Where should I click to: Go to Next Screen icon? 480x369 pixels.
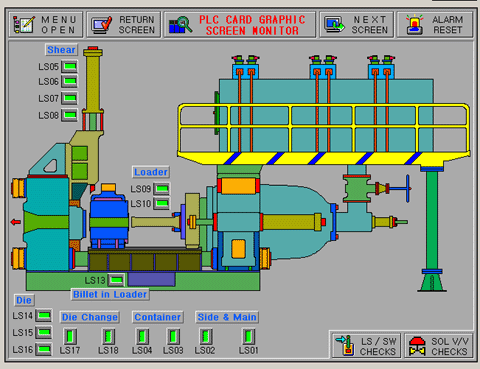(334, 25)
